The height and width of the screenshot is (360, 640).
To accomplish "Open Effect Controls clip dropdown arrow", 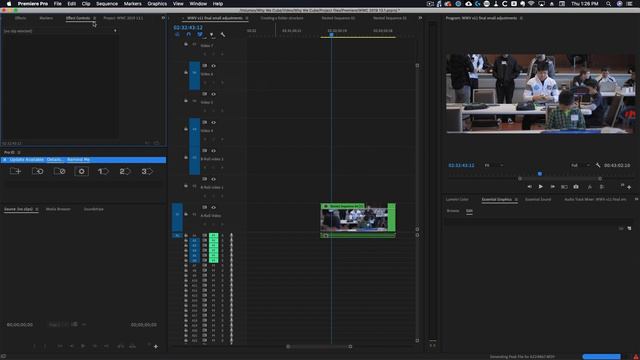I will coord(115,31).
